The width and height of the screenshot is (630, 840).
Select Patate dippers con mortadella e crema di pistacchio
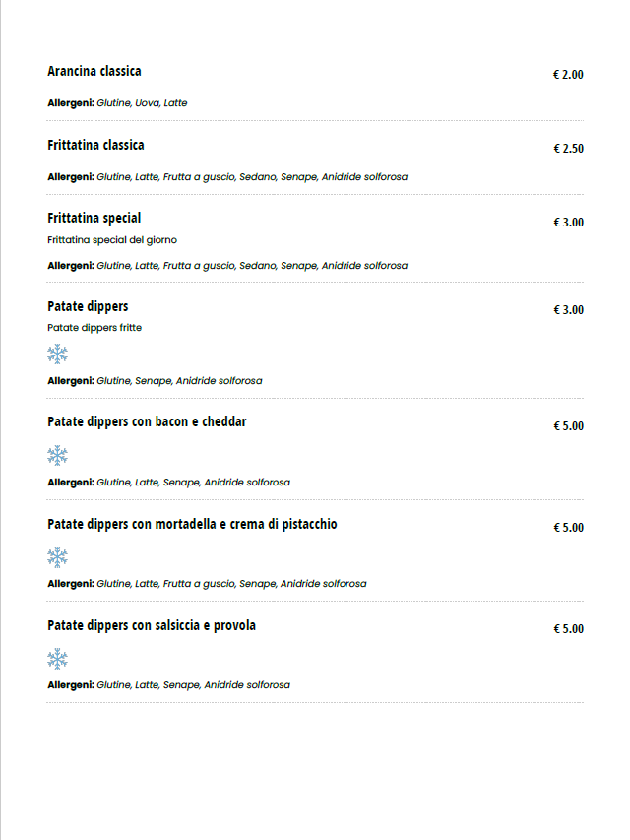coord(192,524)
